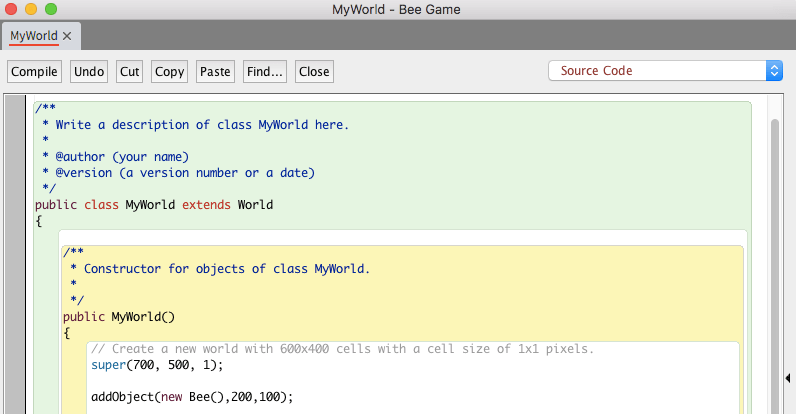The width and height of the screenshot is (796, 414).
Task: Click the Undo toolbar button
Action: pyautogui.click(x=89, y=72)
